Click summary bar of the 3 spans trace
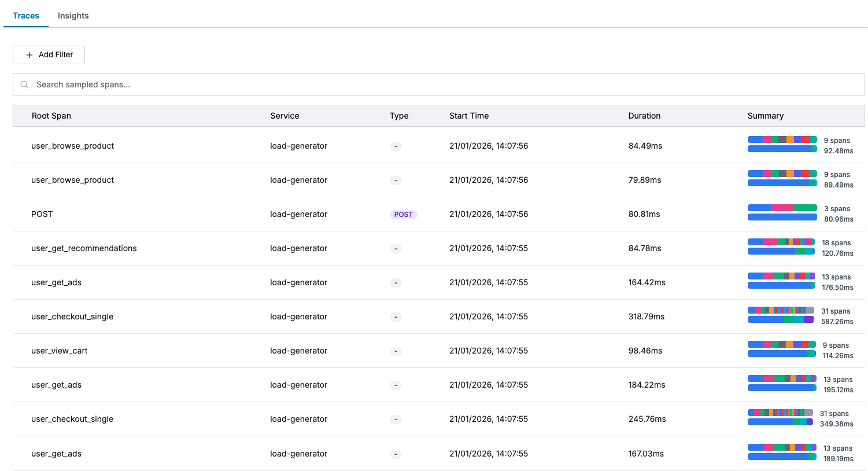 coord(782,213)
